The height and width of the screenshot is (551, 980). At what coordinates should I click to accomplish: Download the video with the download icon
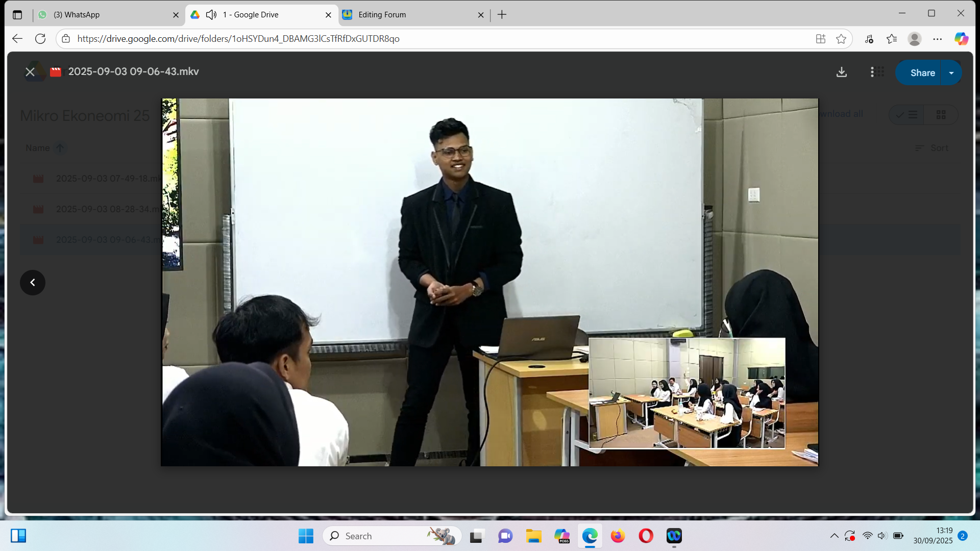tap(841, 72)
